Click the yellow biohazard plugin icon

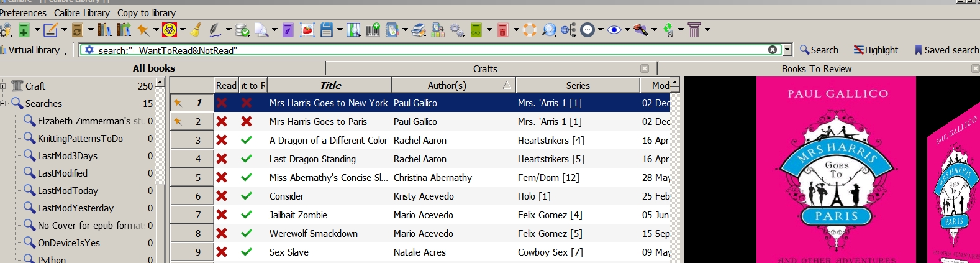click(x=169, y=29)
